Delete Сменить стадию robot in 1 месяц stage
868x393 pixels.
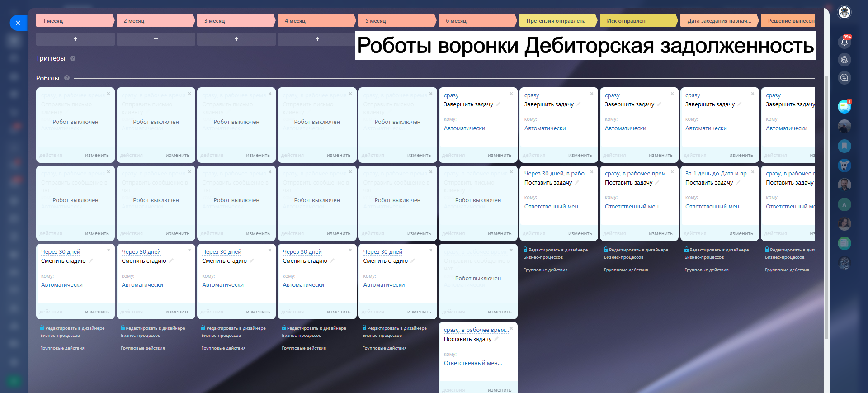point(108,250)
